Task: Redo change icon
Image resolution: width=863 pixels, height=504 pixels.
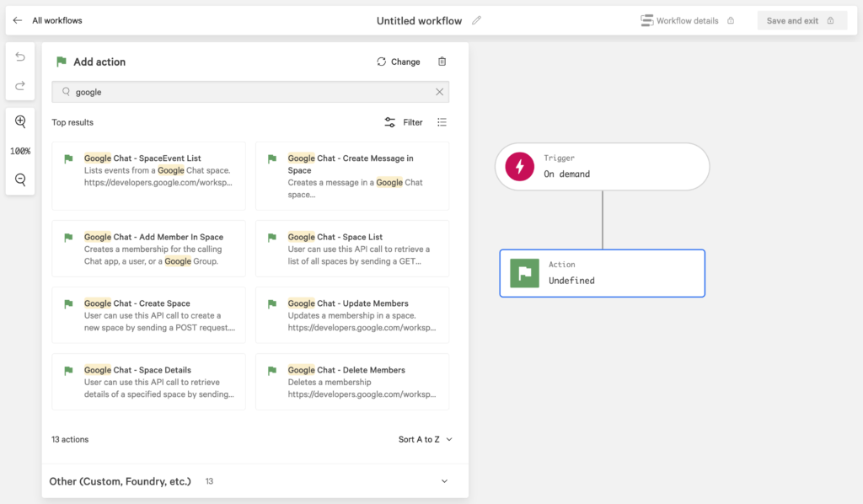Action: [x=20, y=85]
